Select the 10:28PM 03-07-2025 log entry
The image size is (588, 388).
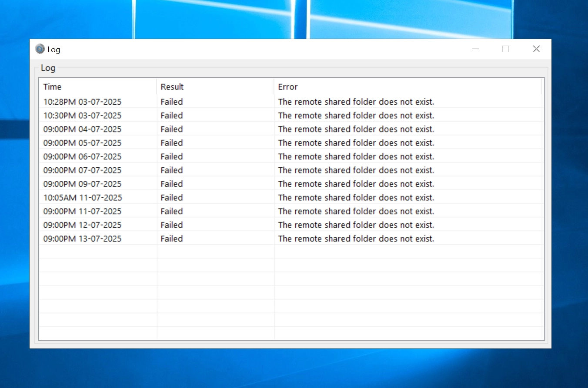[82, 102]
